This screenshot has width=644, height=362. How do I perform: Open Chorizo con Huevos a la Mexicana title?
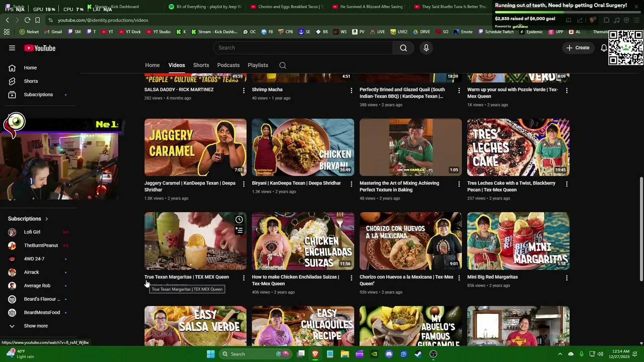[407, 280]
